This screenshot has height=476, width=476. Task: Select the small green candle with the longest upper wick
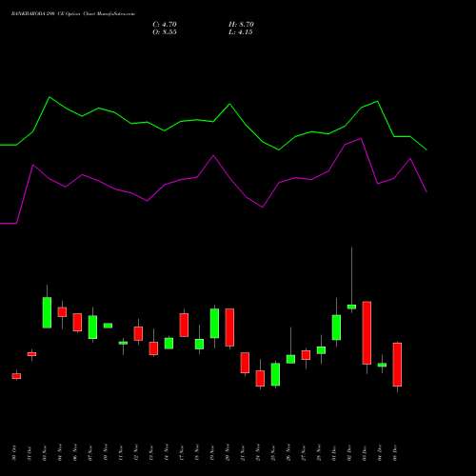point(351,307)
